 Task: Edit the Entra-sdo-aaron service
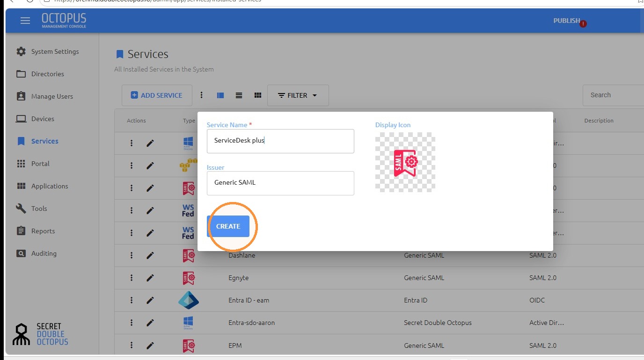(x=150, y=323)
